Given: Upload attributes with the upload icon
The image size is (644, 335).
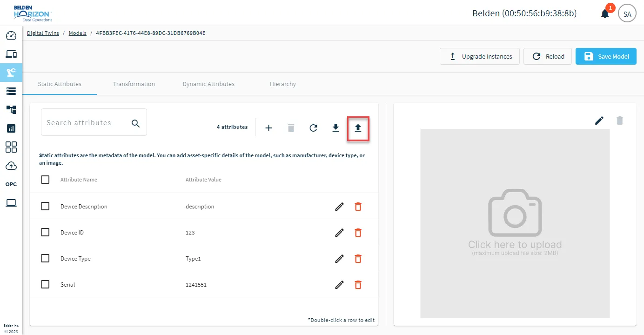Looking at the screenshot, I should coord(358,128).
